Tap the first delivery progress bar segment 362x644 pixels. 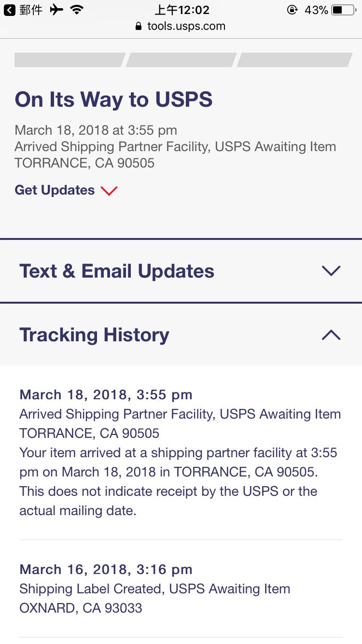(69, 60)
